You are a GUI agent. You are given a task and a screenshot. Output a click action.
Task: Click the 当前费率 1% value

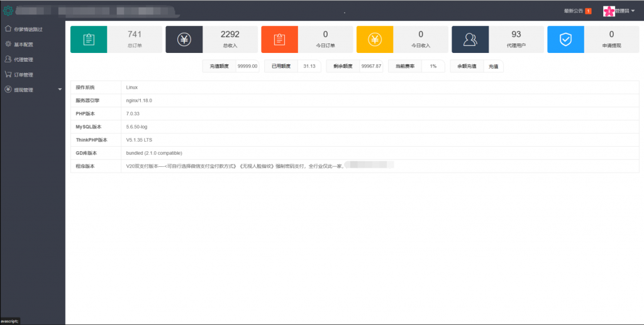[x=433, y=66]
